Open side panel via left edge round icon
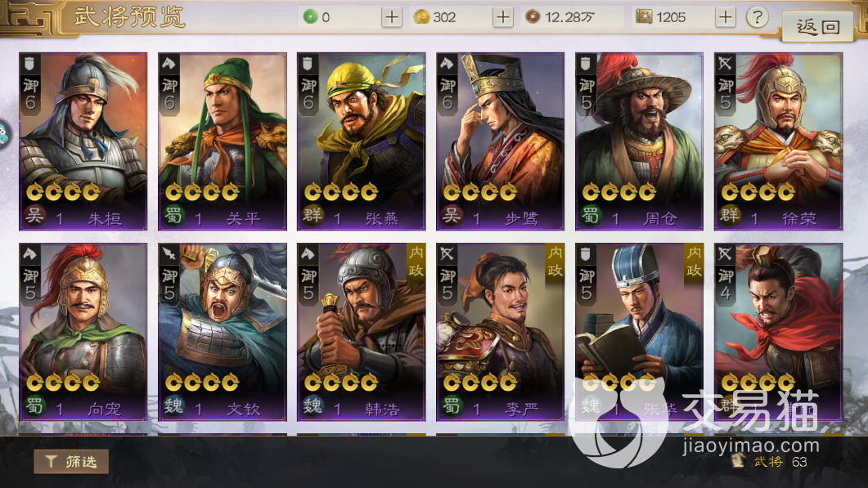 point(3,134)
